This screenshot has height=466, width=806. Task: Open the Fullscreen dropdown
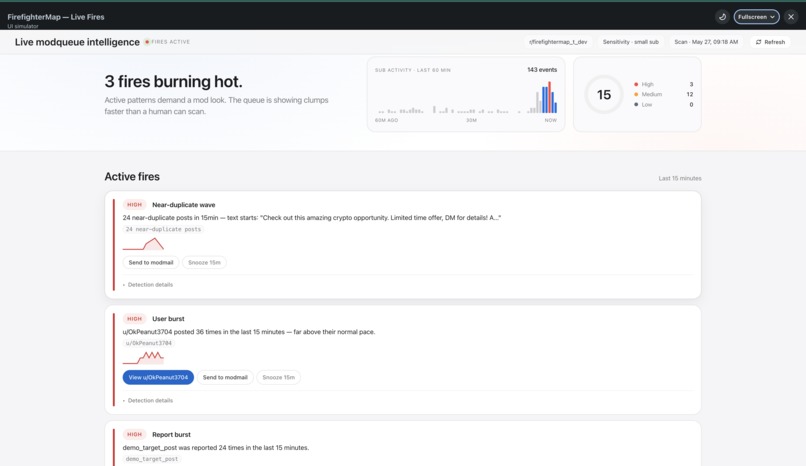tap(756, 17)
